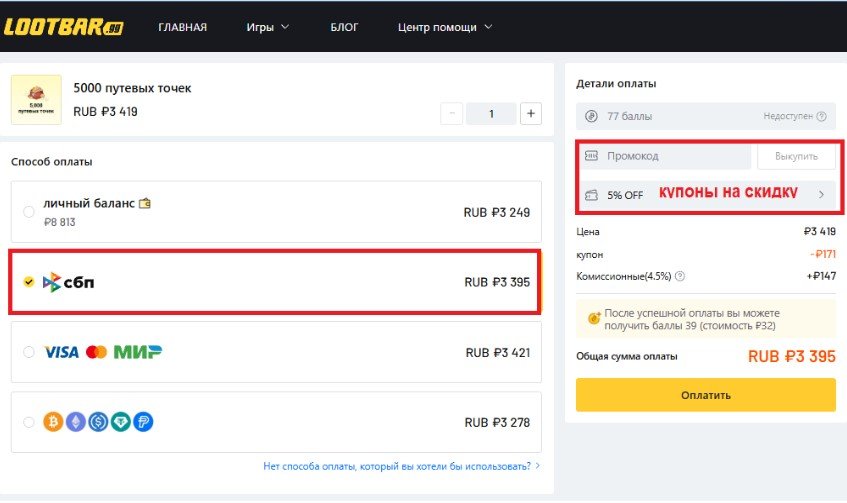847x503 pixels.
Task: Click the СБП payment logo
Action: pyautogui.click(x=68, y=283)
